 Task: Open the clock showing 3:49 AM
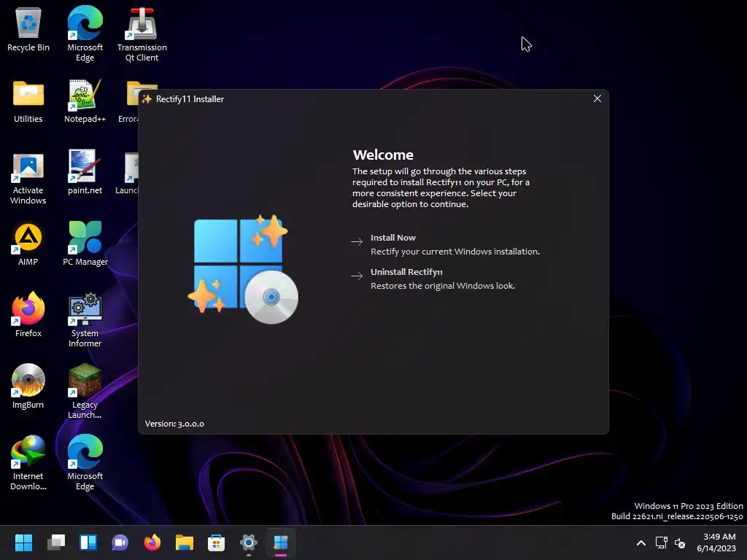pyautogui.click(x=716, y=542)
